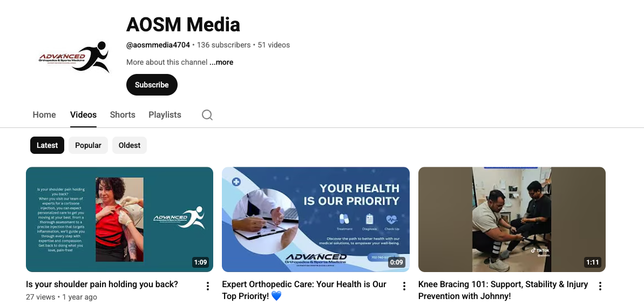Open title 'Knee Bracing 101' with Johnny
The width and height of the screenshot is (644, 305).
503,290
